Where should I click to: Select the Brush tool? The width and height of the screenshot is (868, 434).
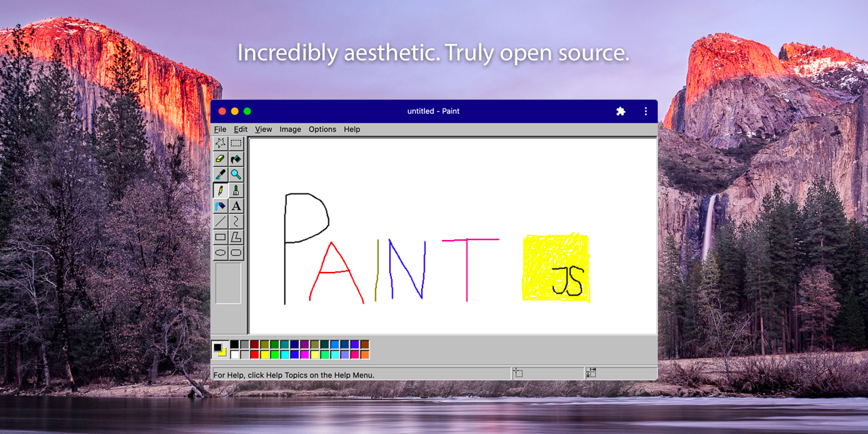click(x=235, y=191)
